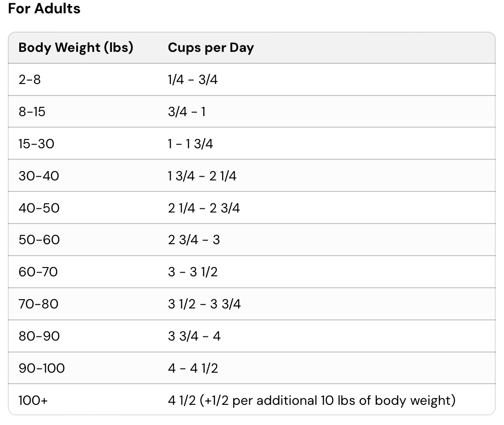Image resolution: width=504 pixels, height=425 pixels.
Task: Select the "2 1/4 - 2 3/4" cups value
Action: (x=204, y=208)
